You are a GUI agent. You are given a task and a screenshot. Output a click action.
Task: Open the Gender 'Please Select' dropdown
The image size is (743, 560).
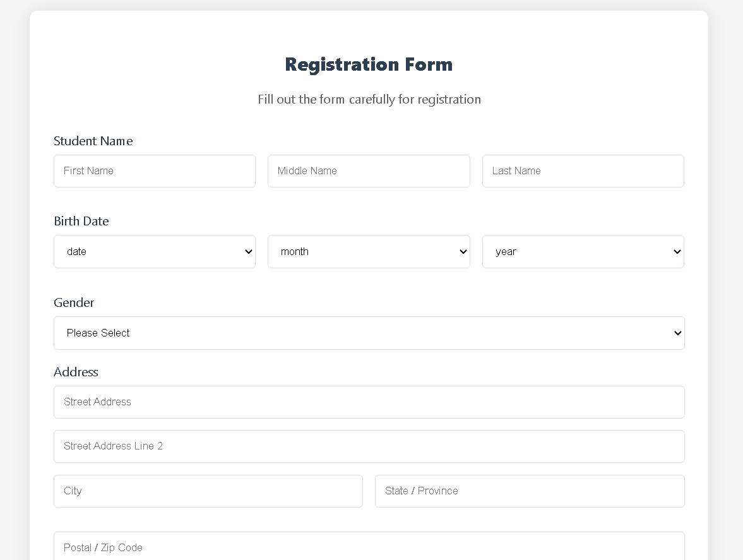tap(369, 333)
